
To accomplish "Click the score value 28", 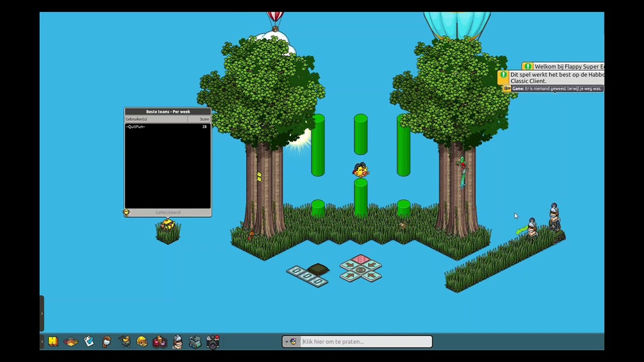I will point(204,127).
